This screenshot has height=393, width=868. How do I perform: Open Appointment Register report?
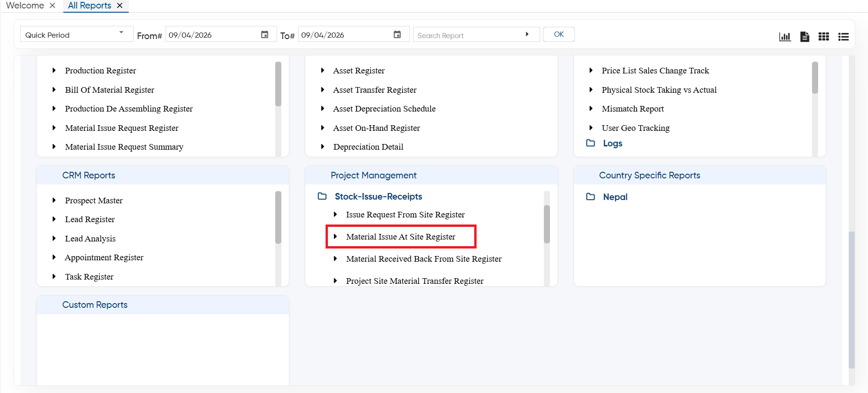[104, 257]
